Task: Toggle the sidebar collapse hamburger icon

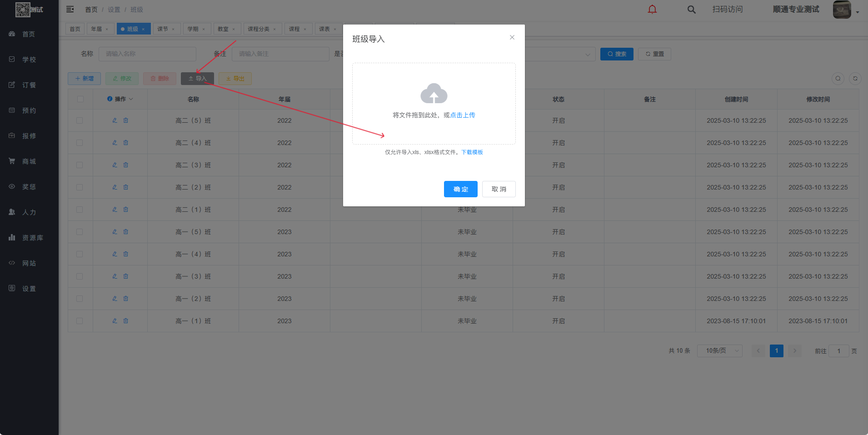Action: pos(70,9)
